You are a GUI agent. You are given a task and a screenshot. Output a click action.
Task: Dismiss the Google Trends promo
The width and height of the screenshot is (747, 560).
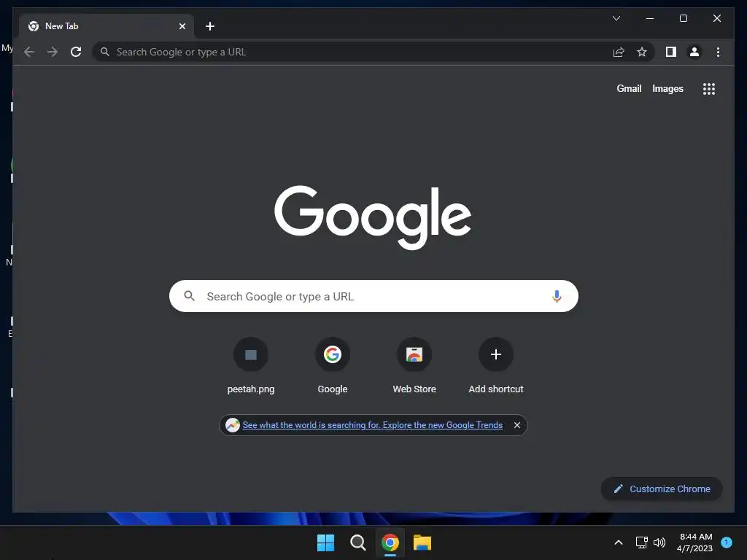(517, 425)
